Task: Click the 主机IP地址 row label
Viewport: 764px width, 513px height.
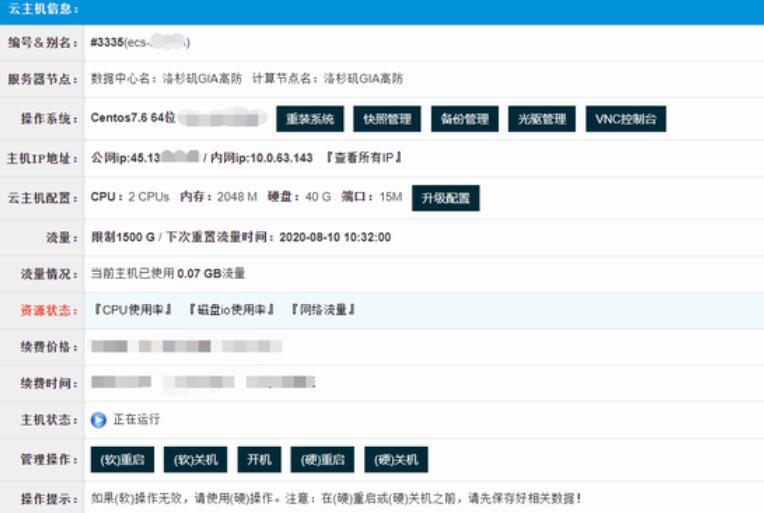Action: coord(42,158)
